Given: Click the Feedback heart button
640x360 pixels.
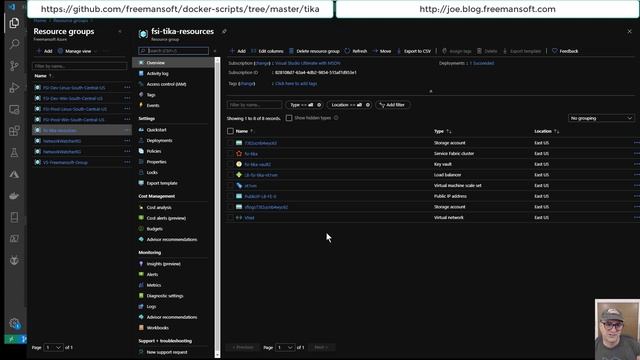Looking at the screenshot, I should pyautogui.click(x=565, y=51).
